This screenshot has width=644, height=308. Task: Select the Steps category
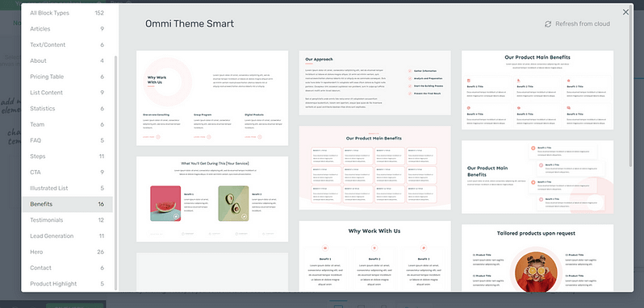(67, 156)
